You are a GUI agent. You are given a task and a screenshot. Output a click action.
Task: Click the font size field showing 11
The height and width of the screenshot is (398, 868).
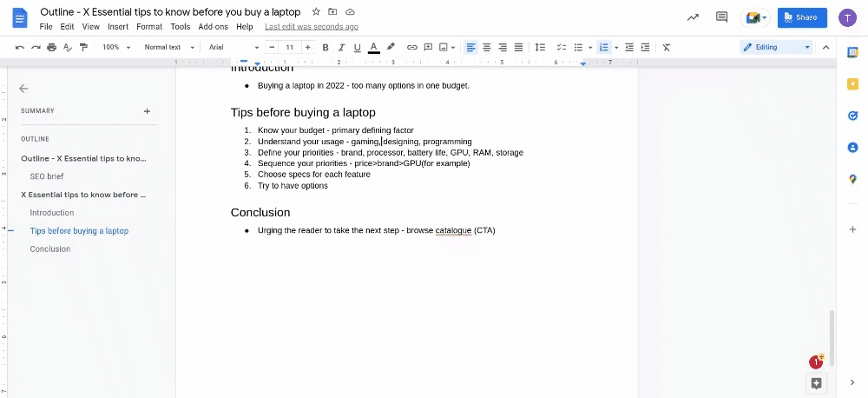[290, 48]
